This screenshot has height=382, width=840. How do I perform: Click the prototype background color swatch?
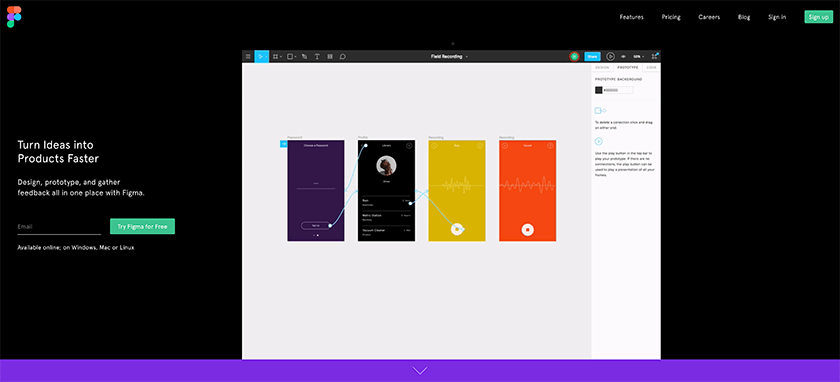598,90
